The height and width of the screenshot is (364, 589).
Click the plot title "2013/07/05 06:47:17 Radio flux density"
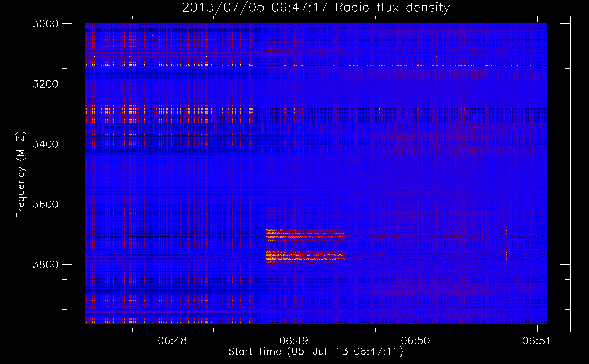(x=316, y=7)
